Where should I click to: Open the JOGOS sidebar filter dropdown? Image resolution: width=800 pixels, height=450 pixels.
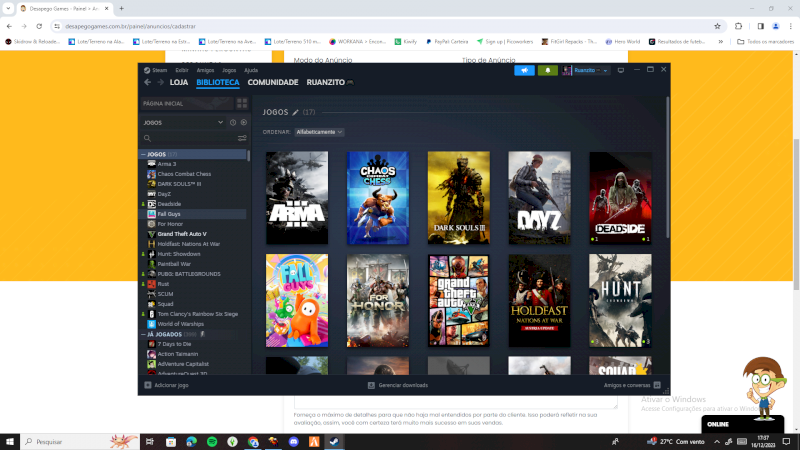point(220,122)
